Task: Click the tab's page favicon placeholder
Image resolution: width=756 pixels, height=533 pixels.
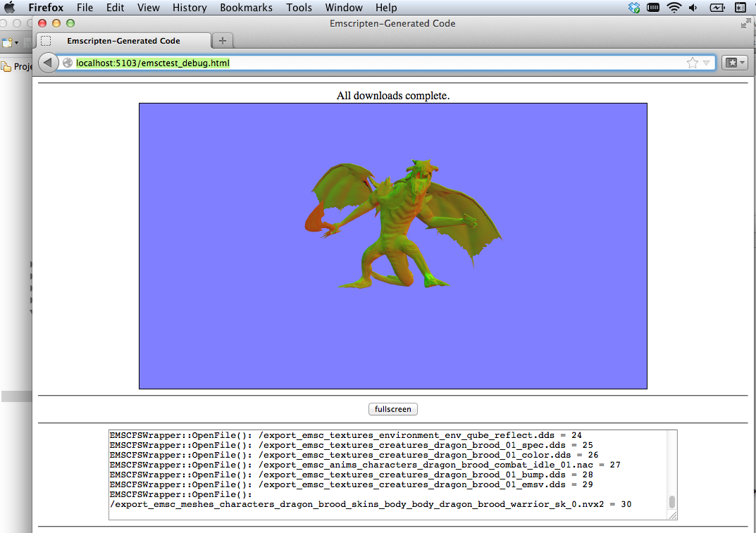Action: point(46,41)
